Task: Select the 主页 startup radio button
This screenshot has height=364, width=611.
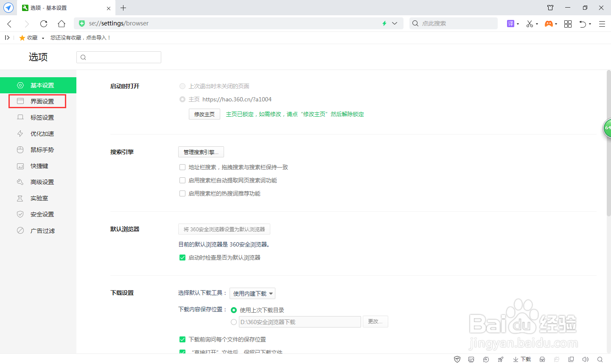Action: (182, 99)
